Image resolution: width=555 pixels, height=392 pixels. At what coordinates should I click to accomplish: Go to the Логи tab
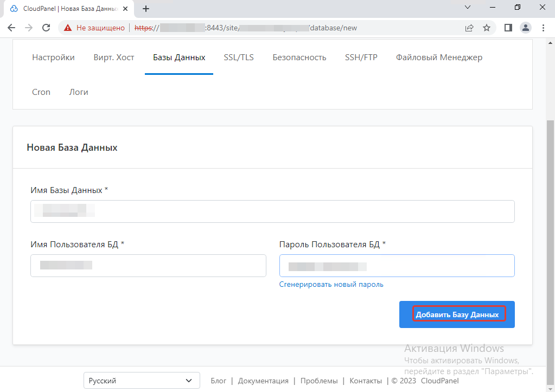[x=79, y=92]
